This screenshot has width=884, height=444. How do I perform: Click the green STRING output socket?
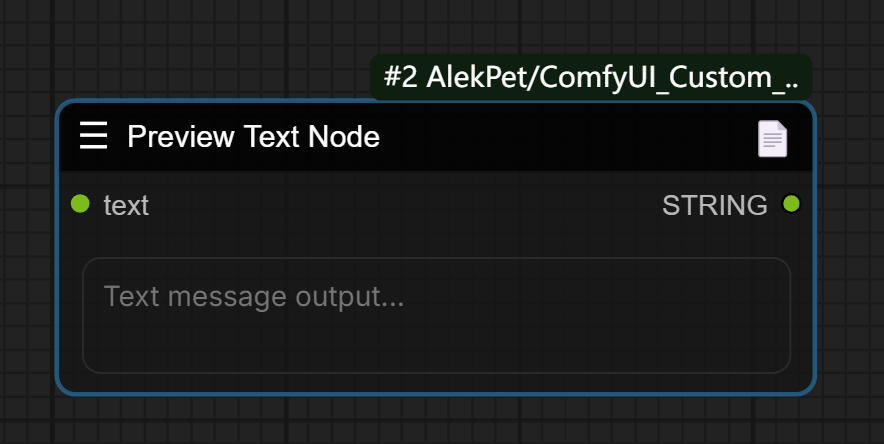coord(791,204)
